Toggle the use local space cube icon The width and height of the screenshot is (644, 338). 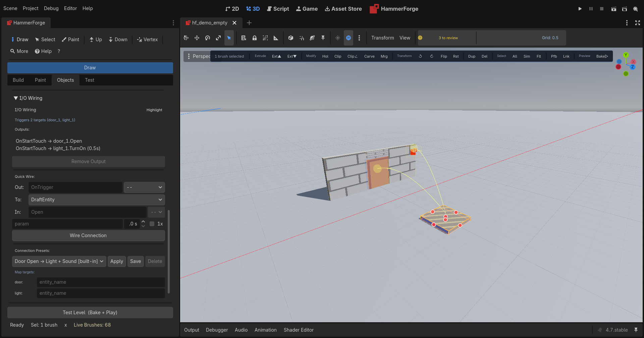[x=291, y=38]
